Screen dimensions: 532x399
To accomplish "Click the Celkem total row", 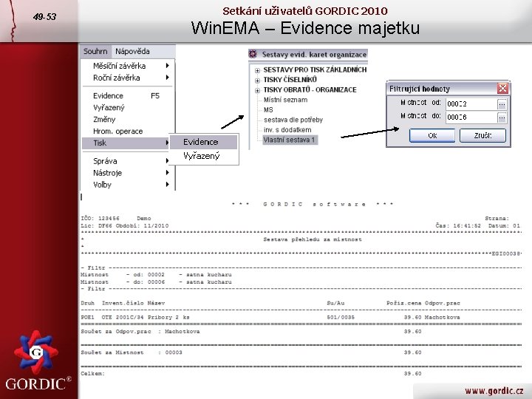I will [251, 374].
